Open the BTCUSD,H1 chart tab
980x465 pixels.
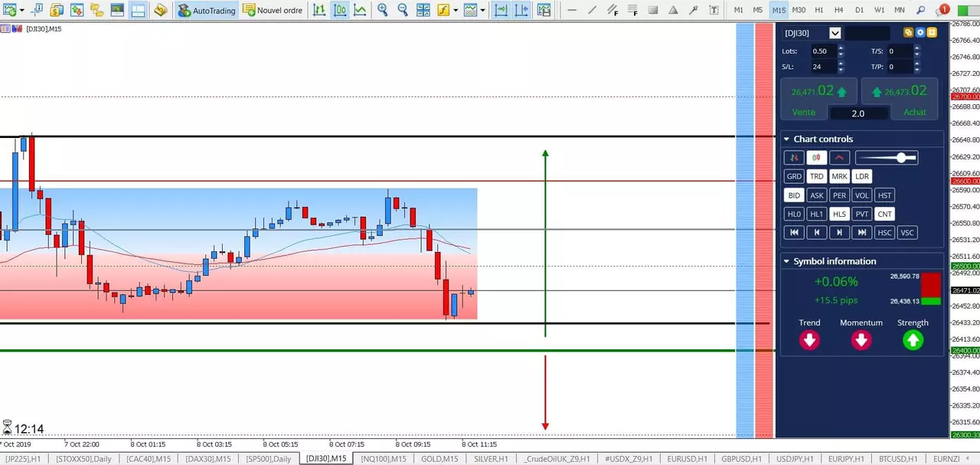point(897,459)
